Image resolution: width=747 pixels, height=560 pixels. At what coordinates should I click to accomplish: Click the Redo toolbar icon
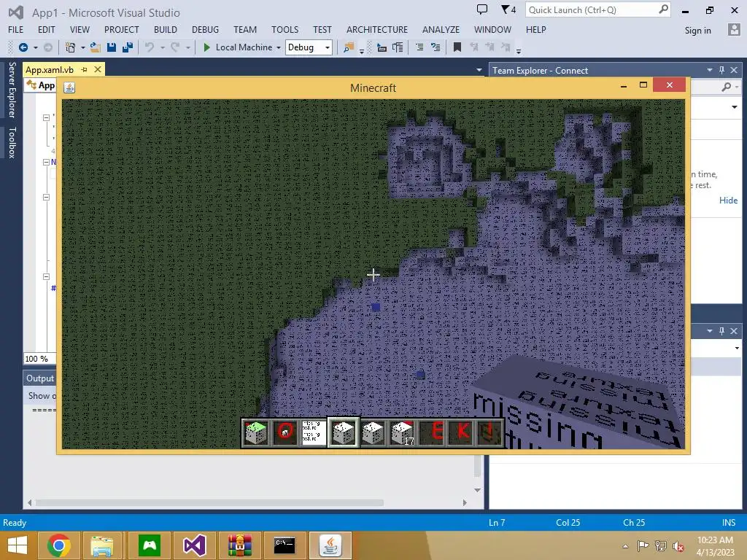pyautogui.click(x=175, y=47)
